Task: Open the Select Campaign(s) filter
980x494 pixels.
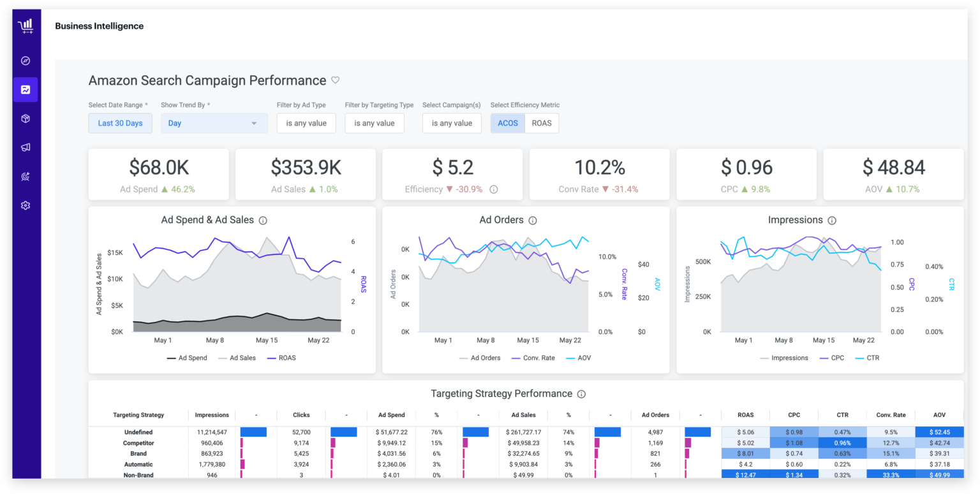Action: tap(452, 122)
